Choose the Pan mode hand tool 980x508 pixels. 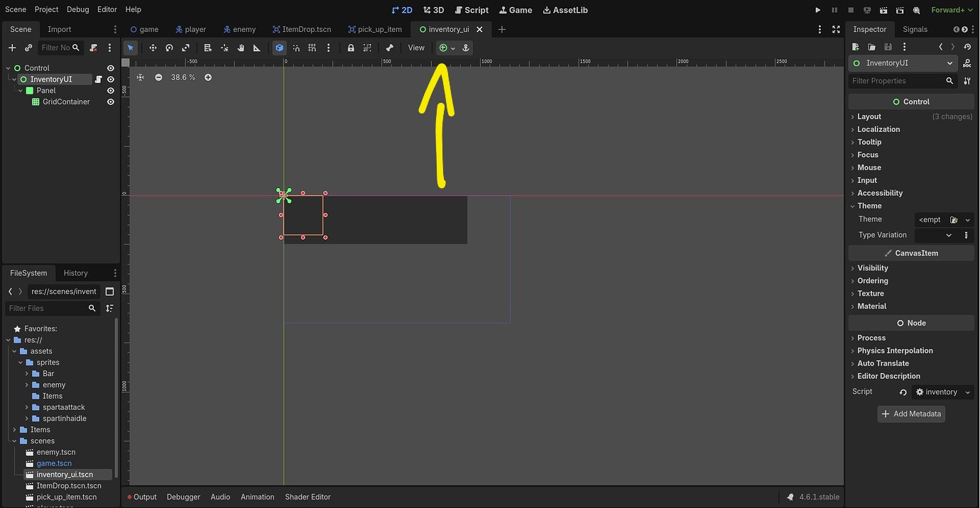(241, 48)
